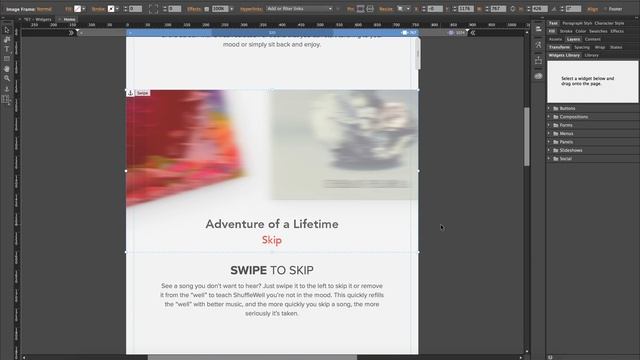Click the first Pin position icon
Screen dimensions: 640x360
tap(360, 9)
